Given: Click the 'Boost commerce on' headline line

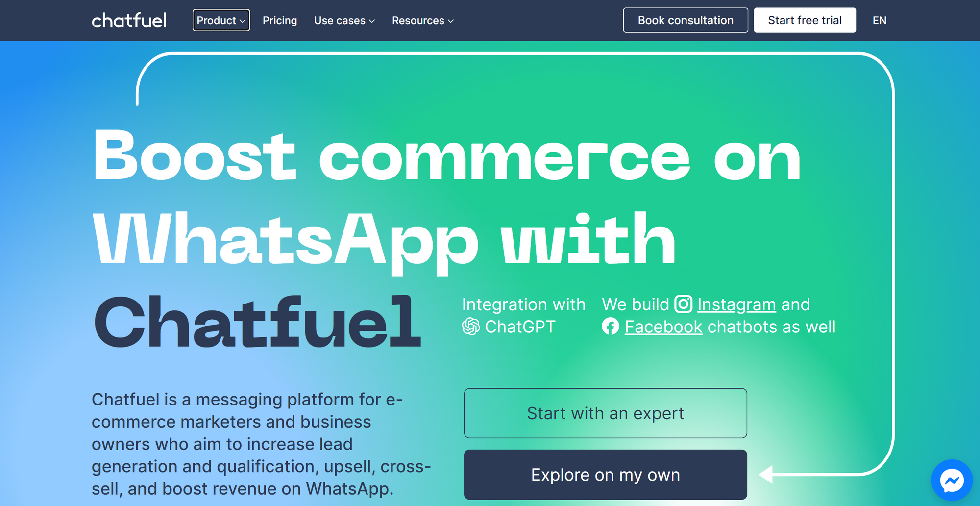Looking at the screenshot, I should tap(447, 156).
